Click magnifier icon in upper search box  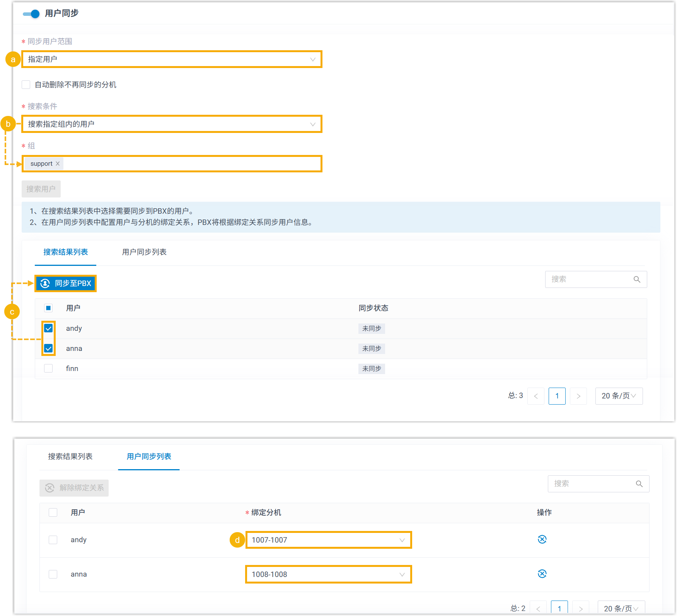click(637, 279)
